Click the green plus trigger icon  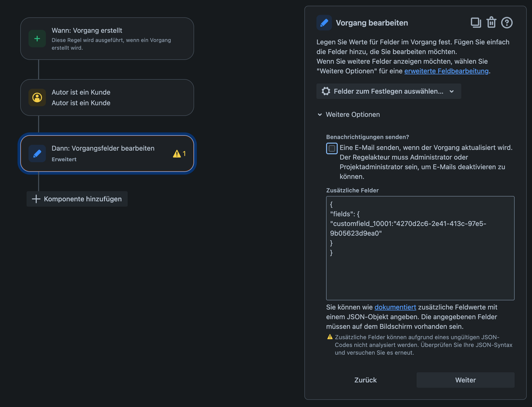[x=37, y=39]
